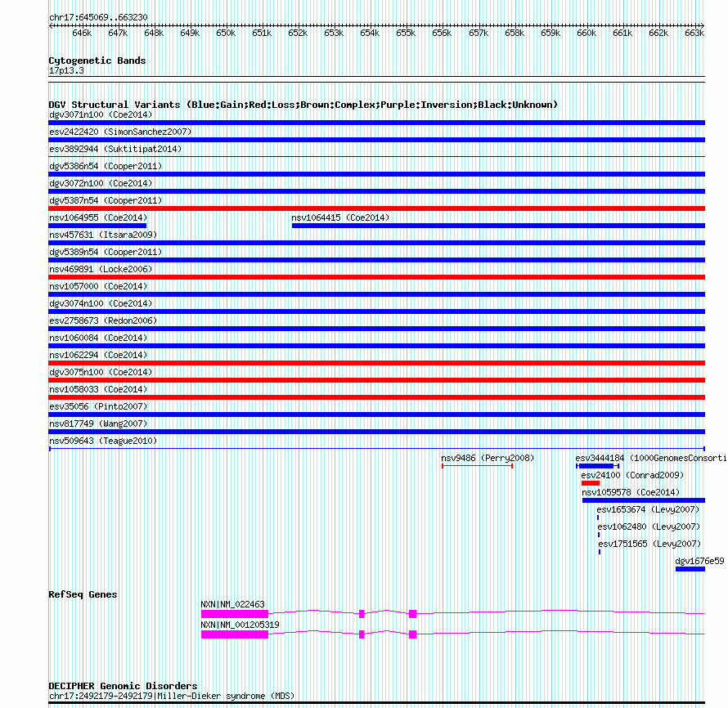Click nsv509643 (Teague2010) label
Image resolution: width=728 pixels, height=708 pixels.
pyautogui.click(x=103, y=441)
